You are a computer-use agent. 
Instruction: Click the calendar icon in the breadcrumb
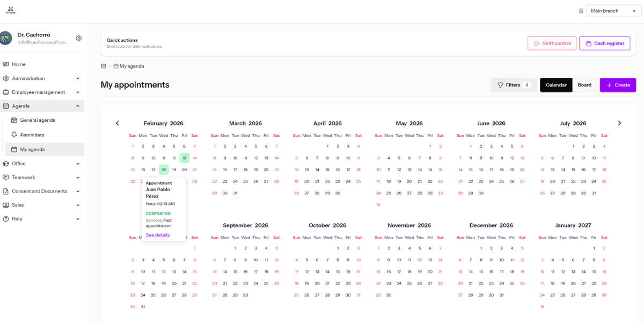point(104,66)
